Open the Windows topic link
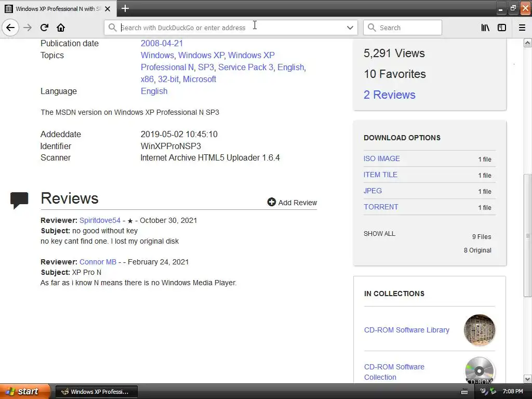 click(x=157, y=55)
